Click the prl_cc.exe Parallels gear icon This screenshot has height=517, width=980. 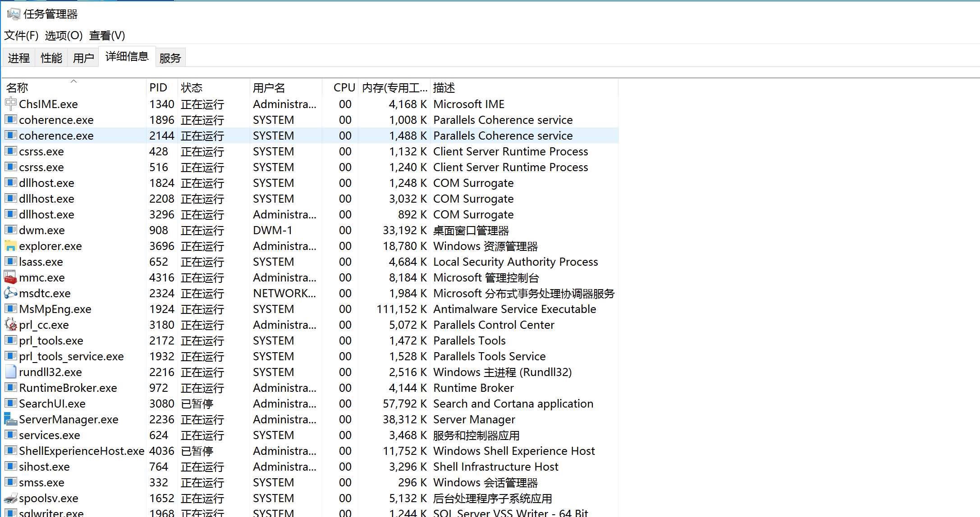point(10,325)
